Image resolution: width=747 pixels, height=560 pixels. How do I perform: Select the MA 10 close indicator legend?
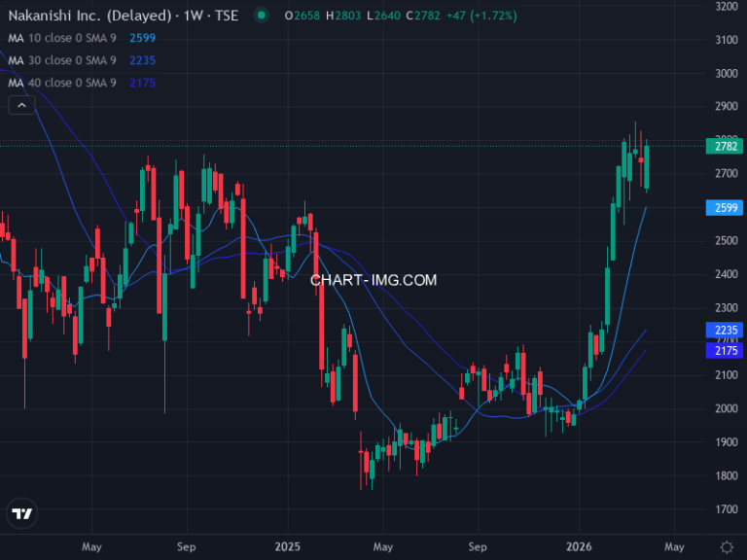coord(62,38)
